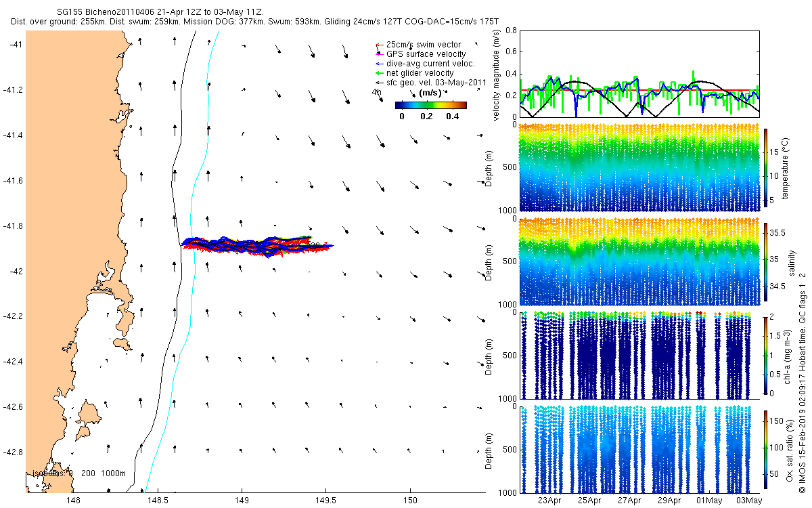Click the '0.8' velocity magnitude tick label
The image size is (812, 508).
point(510,30)
